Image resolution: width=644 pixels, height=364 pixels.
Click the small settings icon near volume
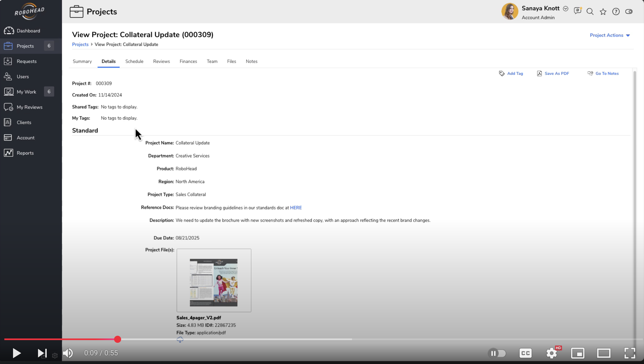click(55, 356)
